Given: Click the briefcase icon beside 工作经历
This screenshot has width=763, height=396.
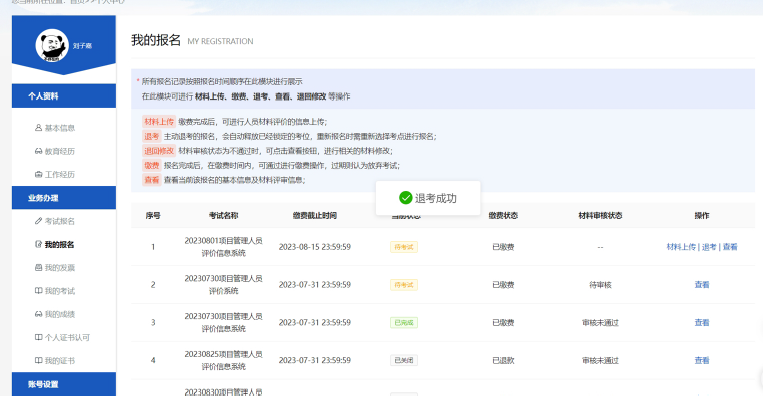Looking at the screenshot, I should [x=38, y=174].
